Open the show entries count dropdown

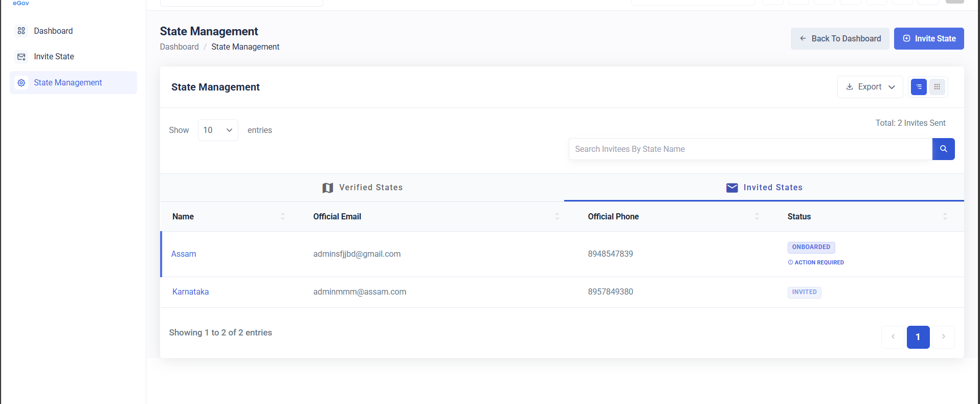pyautogui.click(x=218, y=130)
